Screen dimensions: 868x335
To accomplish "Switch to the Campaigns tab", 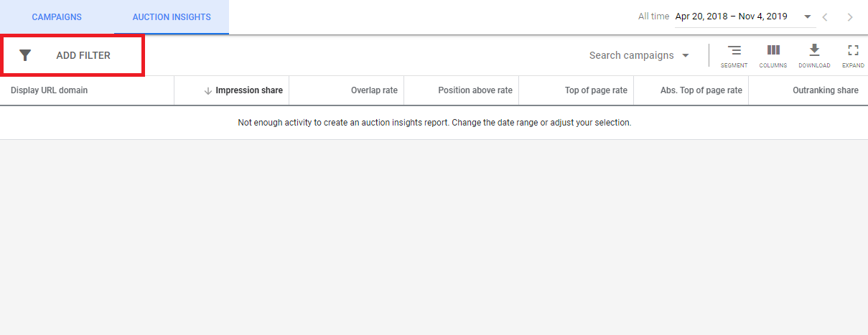I will (57, 17).
